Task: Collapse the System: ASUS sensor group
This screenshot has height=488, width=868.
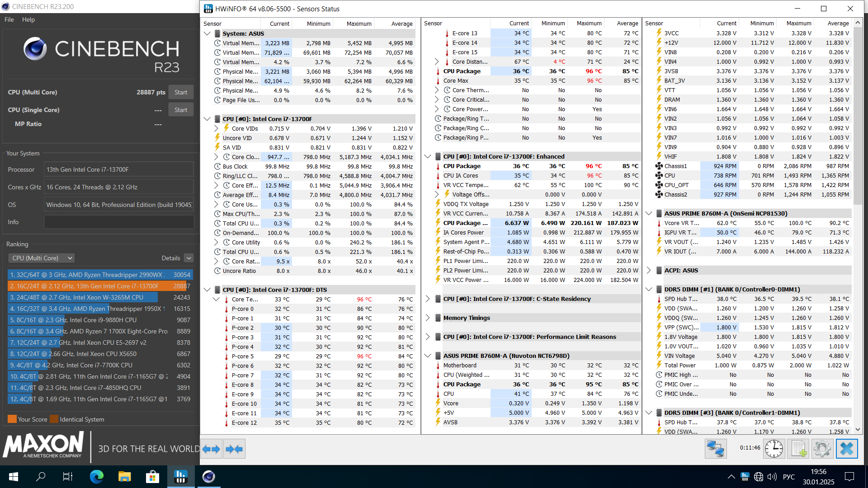Action: [x=207, y=33]
